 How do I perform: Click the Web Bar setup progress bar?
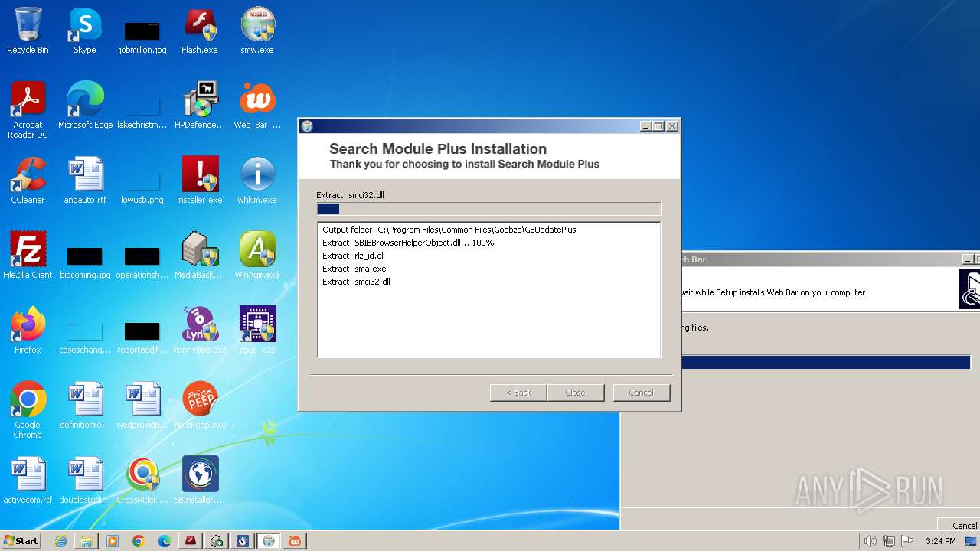pyautogui.click(x=826, y=363)
